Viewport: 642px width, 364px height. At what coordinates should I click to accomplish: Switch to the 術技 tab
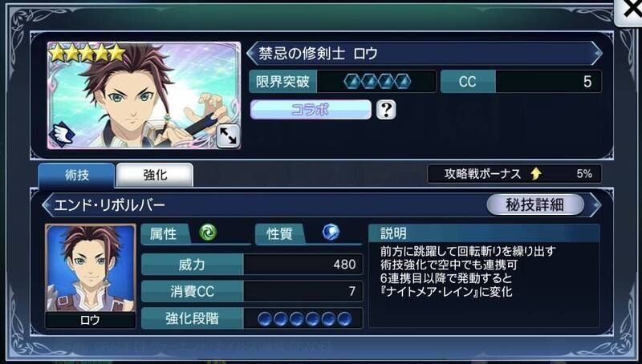click(x=76, y=175)
